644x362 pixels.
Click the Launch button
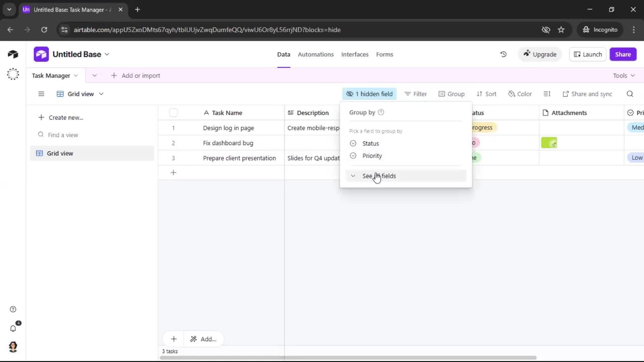pyautogui.click(x=588, y=54)
